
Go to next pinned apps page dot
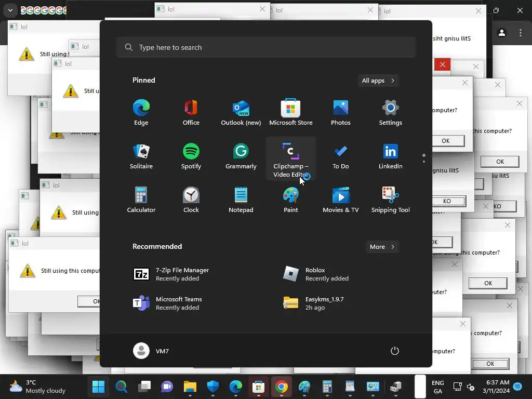click(424, 162)
